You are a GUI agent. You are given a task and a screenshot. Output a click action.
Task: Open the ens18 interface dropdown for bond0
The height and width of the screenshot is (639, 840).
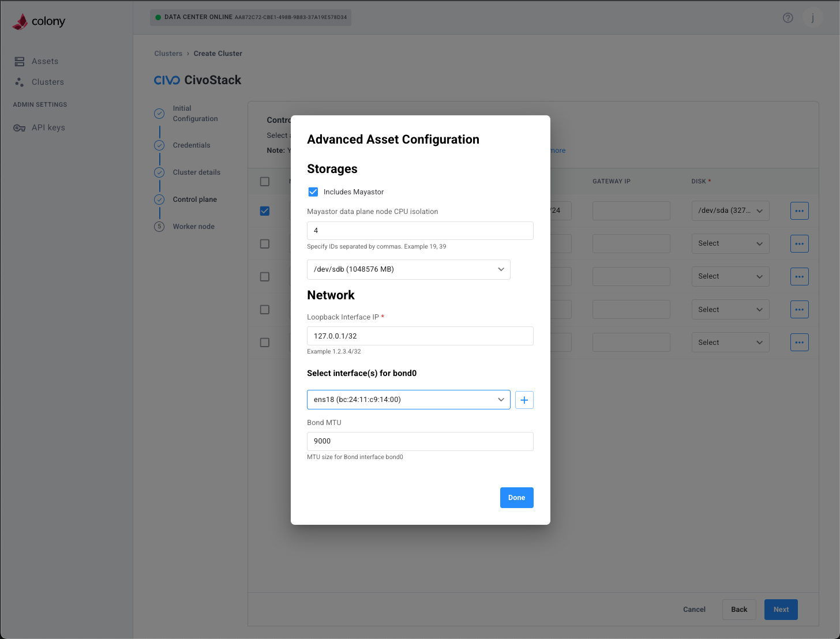coord(408,399)
